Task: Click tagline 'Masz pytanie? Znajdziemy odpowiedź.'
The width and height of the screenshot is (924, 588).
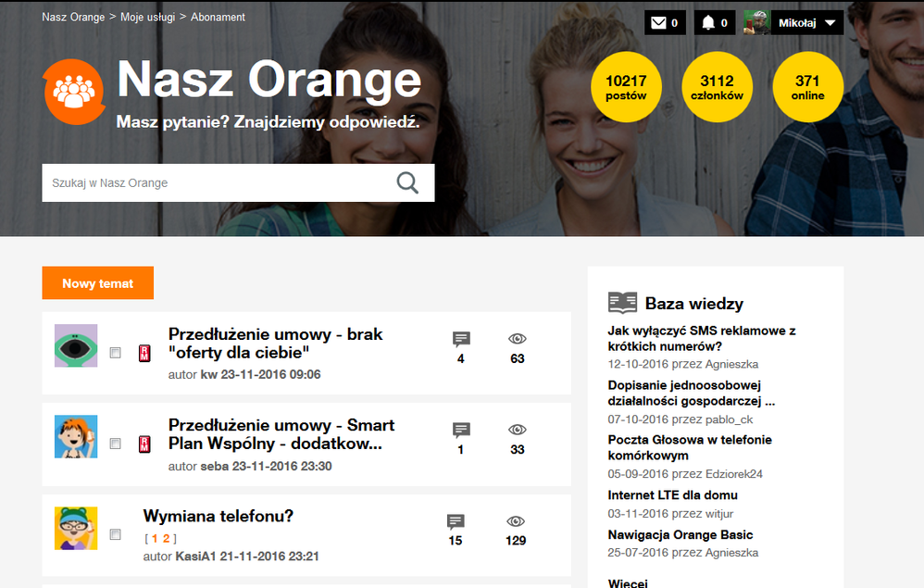Action: pos(268,122)
